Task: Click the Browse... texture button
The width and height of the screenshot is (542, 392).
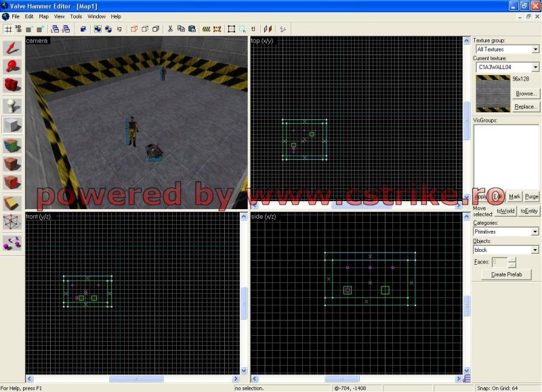Action: (526, 94)
